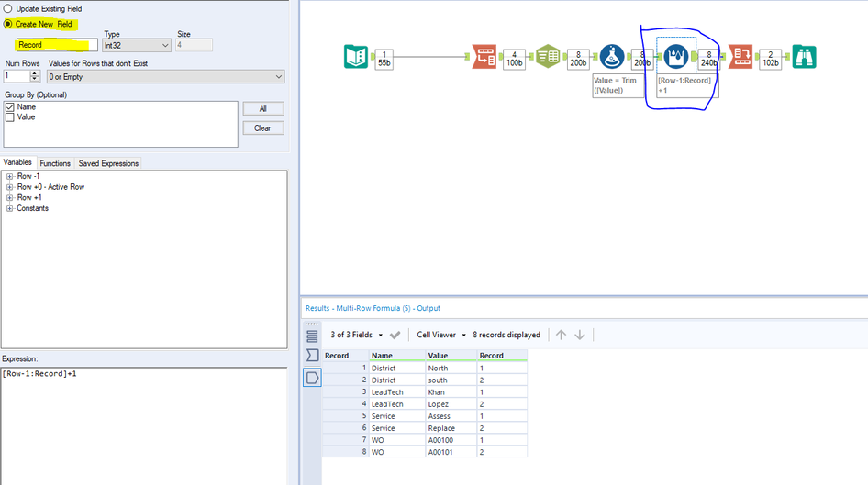Viewport: 868px width, 485px height.
Task: Click the 1 / 55b connection progress box
Action: (x=384, y=59)
